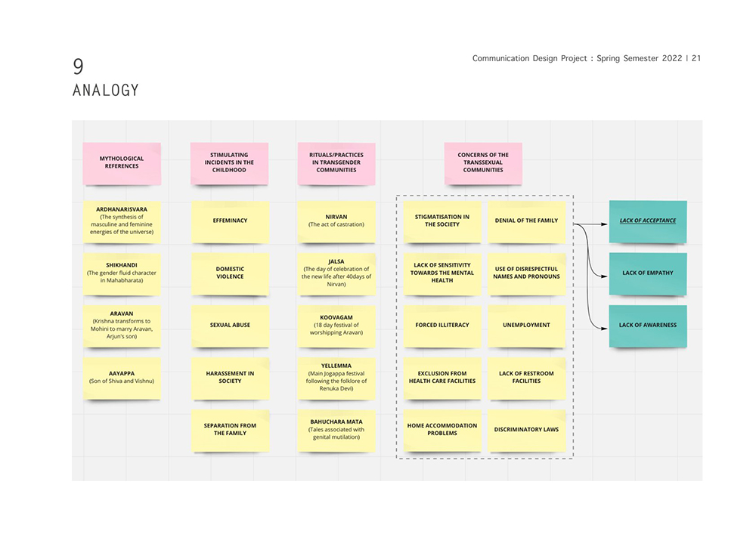Select the ARDHANARISVARA sticky note
The height and width of the screenshot is (534, 756).
122,221
